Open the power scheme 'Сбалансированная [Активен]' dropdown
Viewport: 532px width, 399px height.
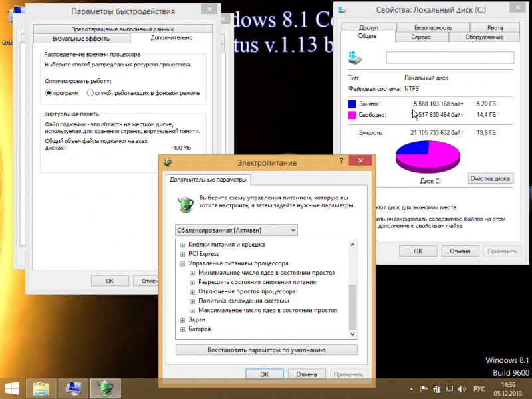pyautogui.click(x=236, y=230)
